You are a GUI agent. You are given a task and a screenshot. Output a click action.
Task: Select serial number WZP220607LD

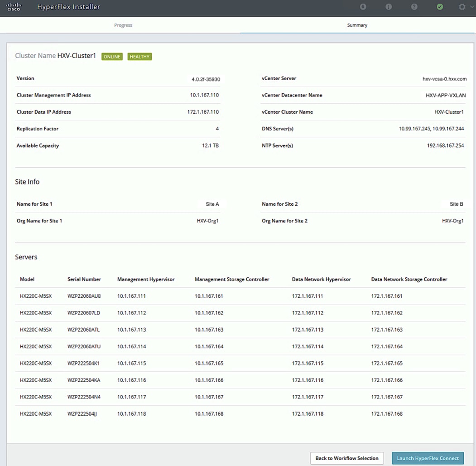tap(84, 313)
